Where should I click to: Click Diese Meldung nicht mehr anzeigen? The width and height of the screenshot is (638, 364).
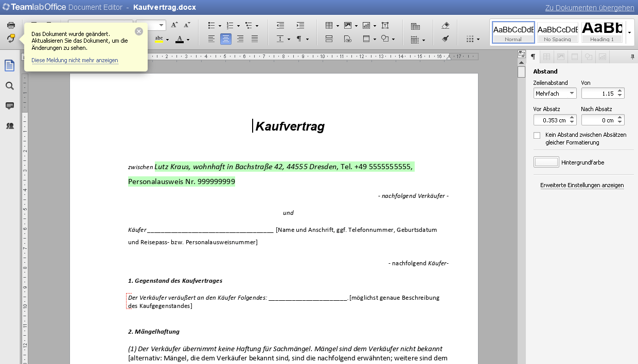(75, 61)
